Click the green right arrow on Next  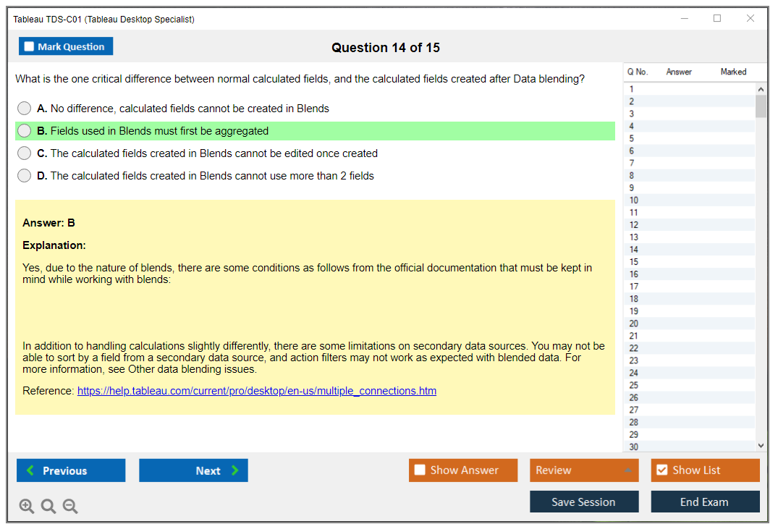point(235,470)
